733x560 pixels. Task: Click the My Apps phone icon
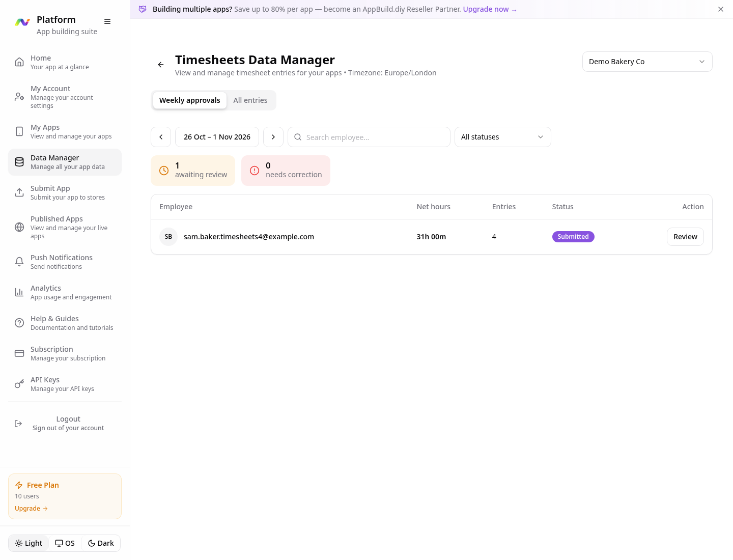19,131
